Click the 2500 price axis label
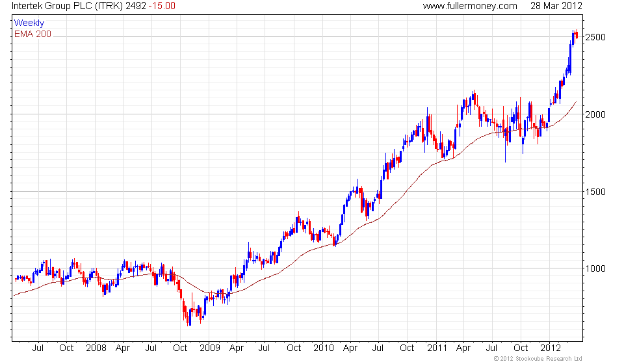 [595, 38]
